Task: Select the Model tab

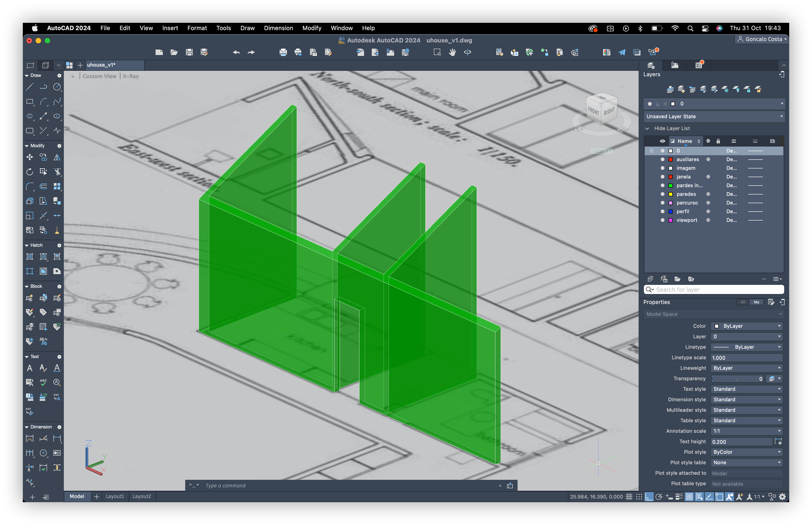Action: 77,496
